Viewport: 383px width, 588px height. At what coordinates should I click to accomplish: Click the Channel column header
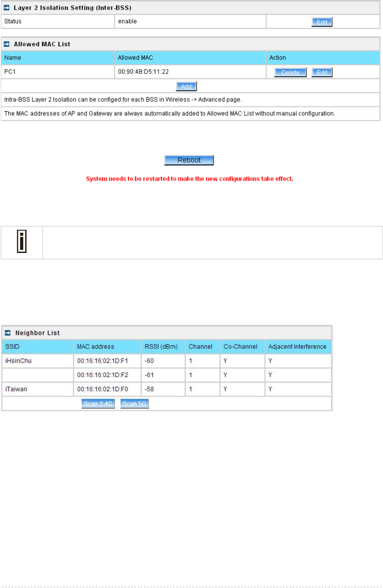point(202,347)
